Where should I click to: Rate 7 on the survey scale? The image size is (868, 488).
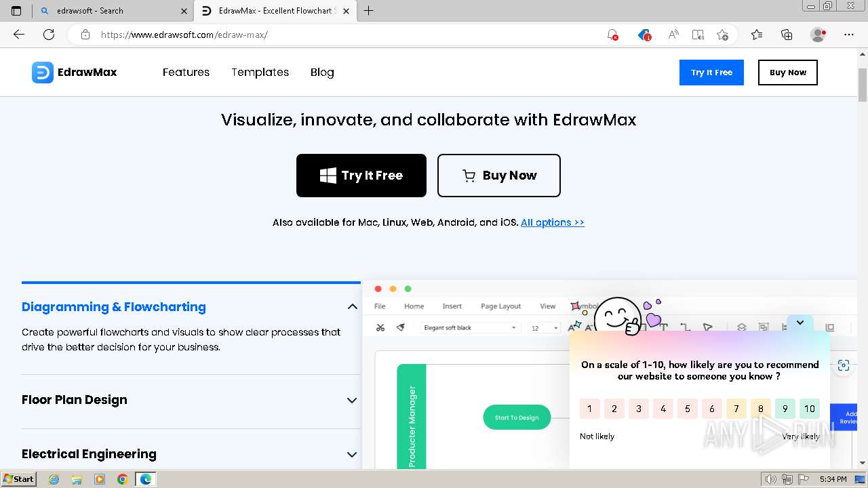[736, 409]
